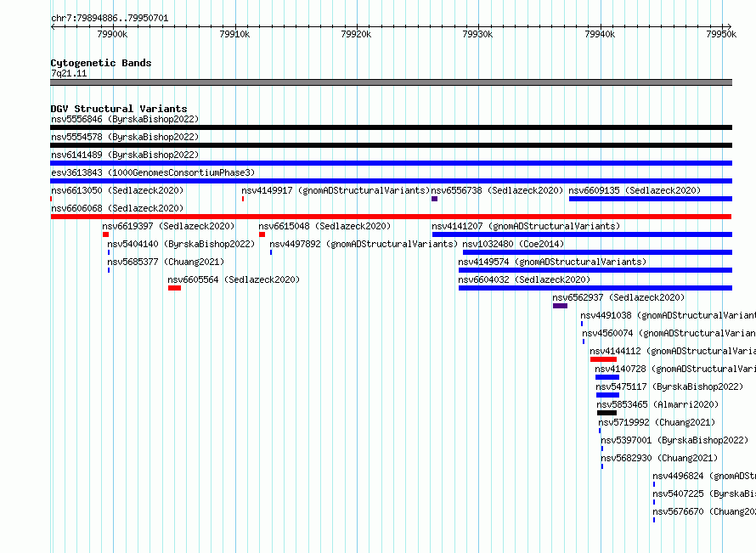Open nsv6615048 (Sedlazeck2020) label
The width and height of the screenshot is (756, 553).
pyautogui.click(x=324, y=226)
